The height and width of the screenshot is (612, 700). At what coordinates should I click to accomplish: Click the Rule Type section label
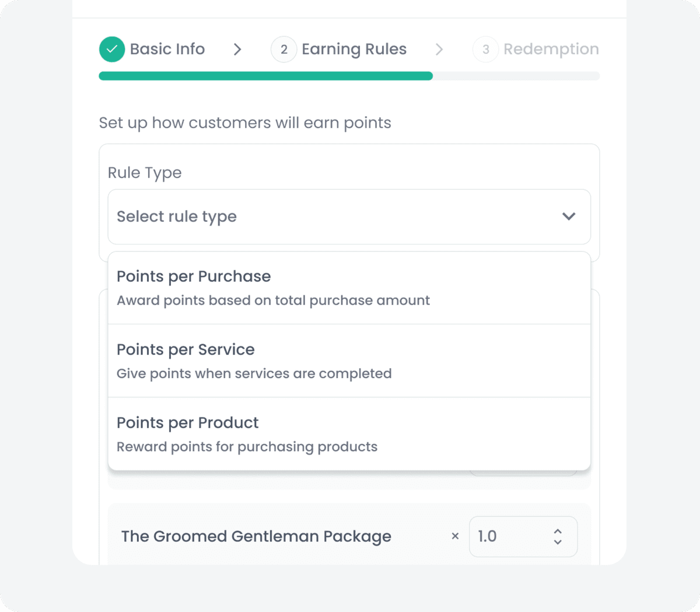tap(145, 172)
